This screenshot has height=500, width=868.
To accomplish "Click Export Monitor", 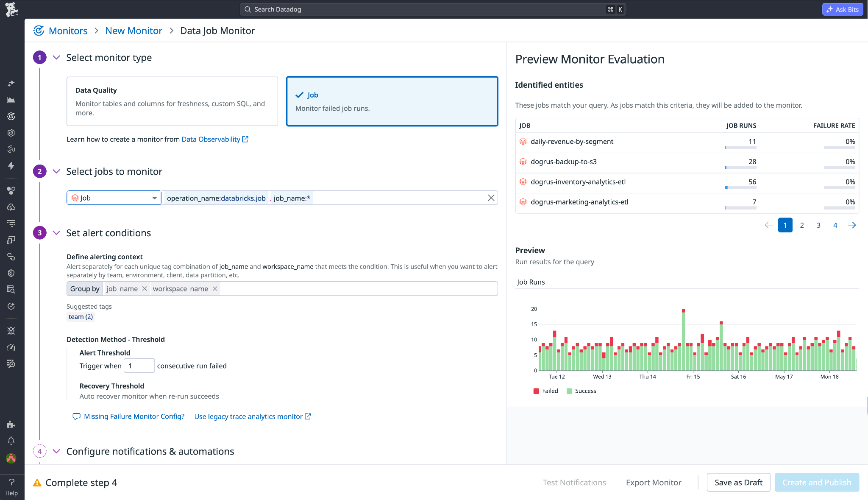I will coord(654,483).
